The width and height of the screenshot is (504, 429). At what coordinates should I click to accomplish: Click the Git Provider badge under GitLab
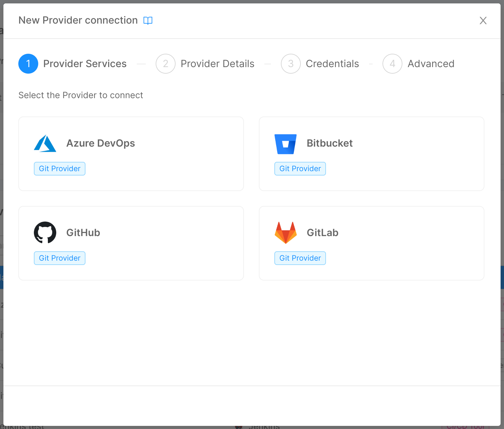tap(300, 258)
